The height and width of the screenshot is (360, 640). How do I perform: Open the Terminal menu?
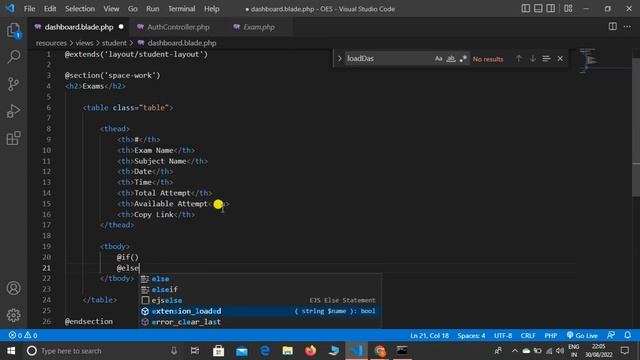[182, 9]
